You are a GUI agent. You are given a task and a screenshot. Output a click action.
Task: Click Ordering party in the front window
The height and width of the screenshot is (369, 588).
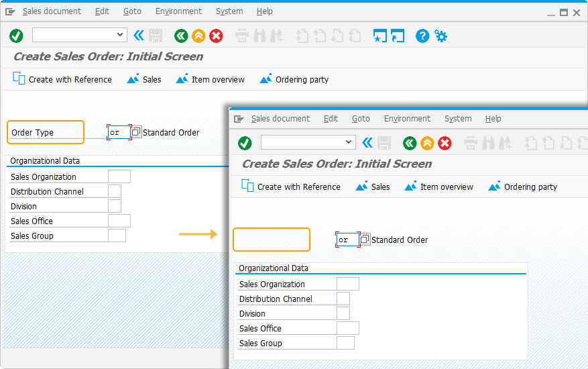click(x=523, y=187)
